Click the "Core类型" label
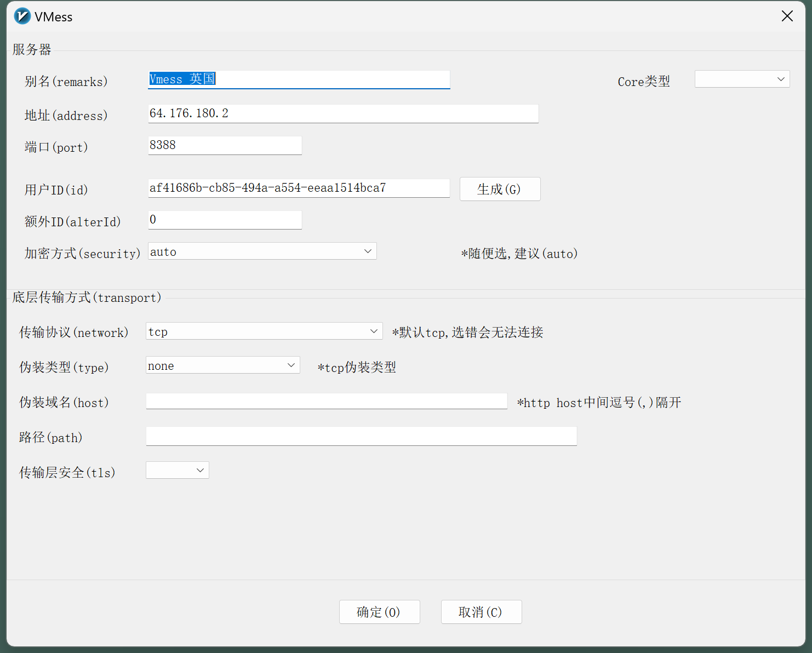 coord(644,82)
